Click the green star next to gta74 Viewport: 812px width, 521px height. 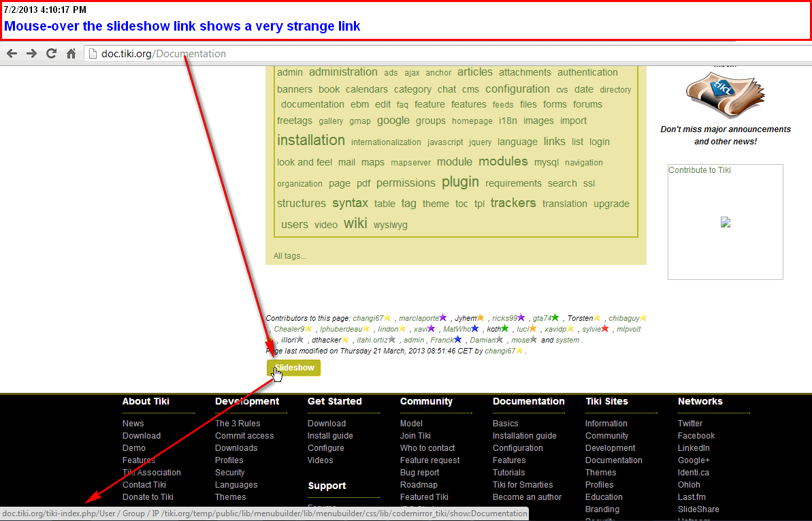[x=555, y=317]
